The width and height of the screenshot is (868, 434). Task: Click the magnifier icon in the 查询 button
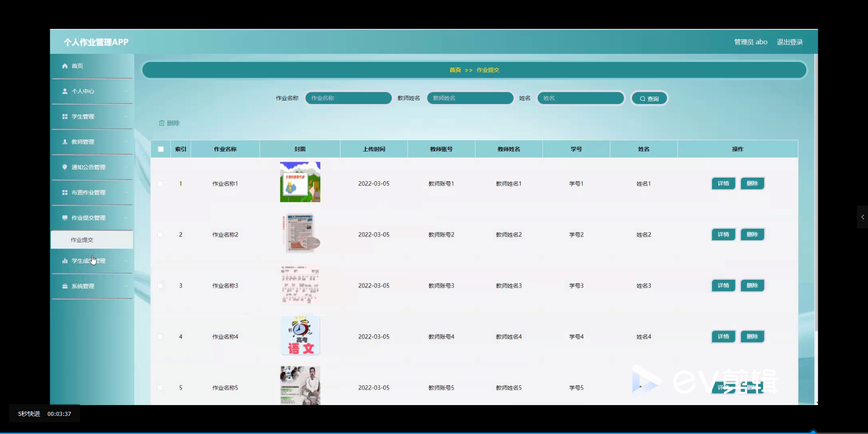point(642,99)
